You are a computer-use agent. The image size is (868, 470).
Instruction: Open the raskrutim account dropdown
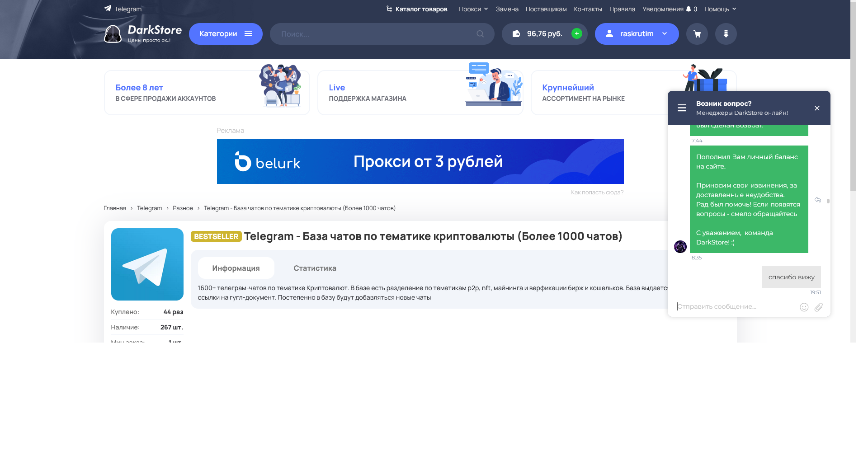click(x=637, y=34)
